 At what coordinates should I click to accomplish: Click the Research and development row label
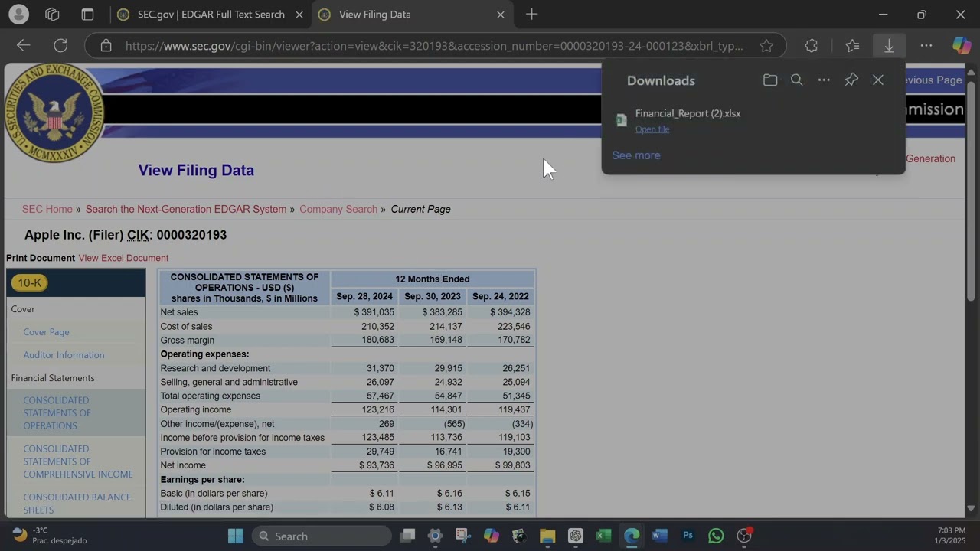click(x=215, y=368)
